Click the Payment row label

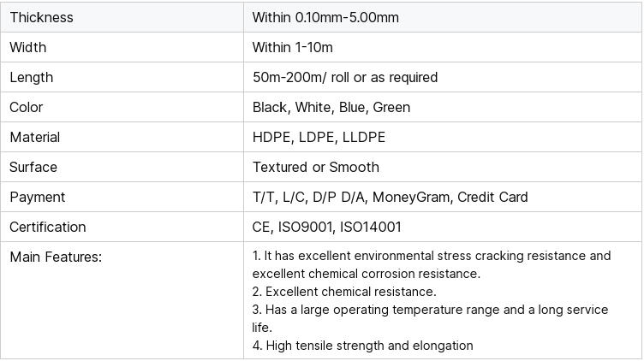click(x=38, y=197)
